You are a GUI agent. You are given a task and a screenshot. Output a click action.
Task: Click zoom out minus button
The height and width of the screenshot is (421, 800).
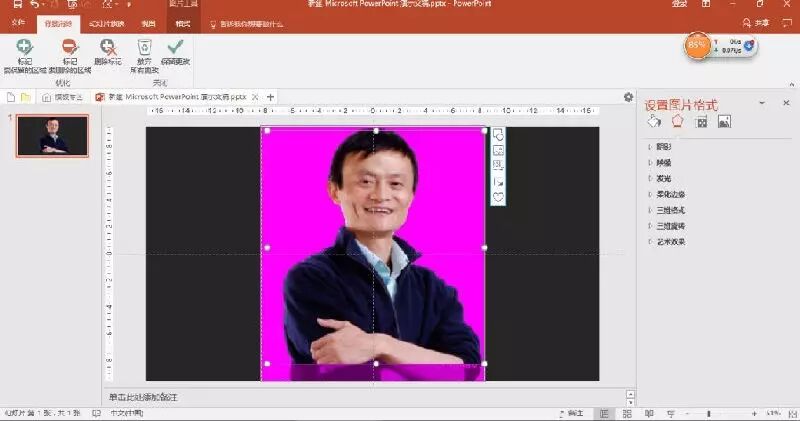coord(687,413)
